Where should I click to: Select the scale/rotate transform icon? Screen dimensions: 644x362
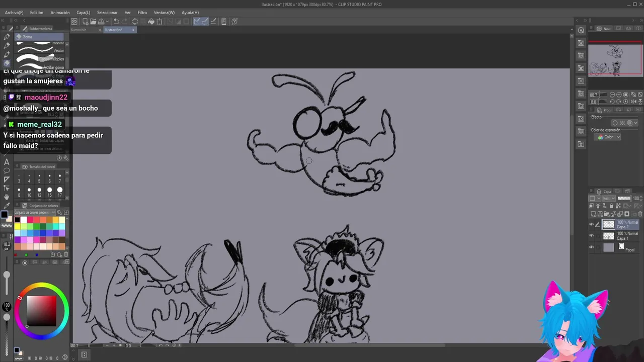click(159, 21)
